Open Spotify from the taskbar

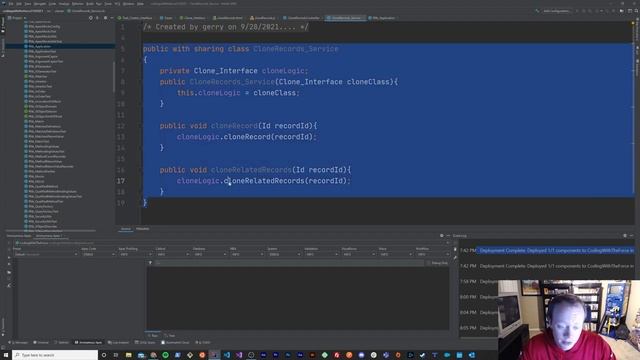click(x=165, y=355)
